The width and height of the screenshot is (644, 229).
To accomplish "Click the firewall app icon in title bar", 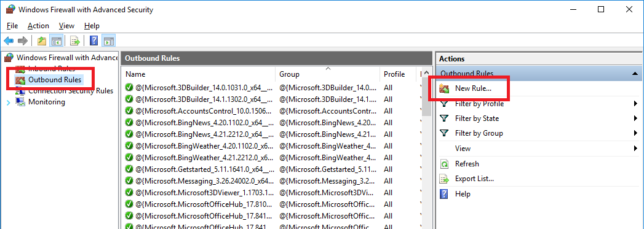I will (10, 9).
